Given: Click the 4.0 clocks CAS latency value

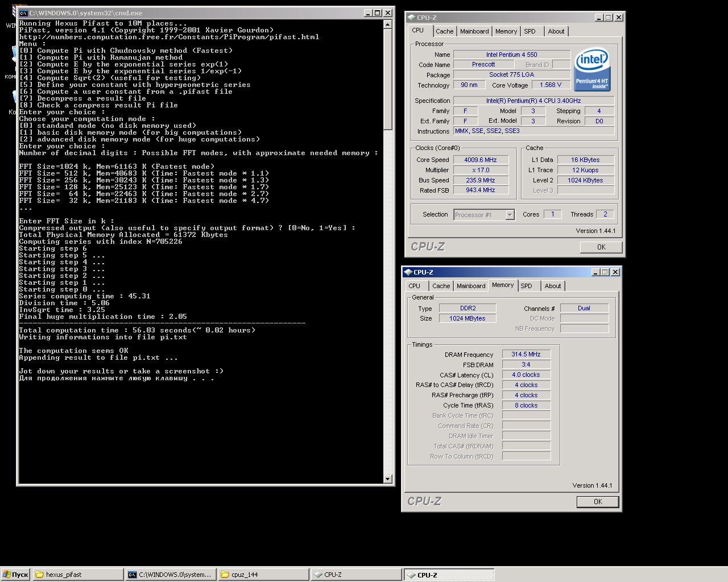Looking at the screenshot, I should 526,375.
